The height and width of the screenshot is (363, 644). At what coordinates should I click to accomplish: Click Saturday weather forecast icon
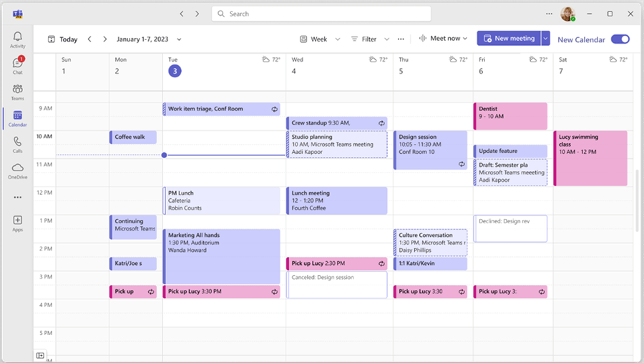point(613,59)
